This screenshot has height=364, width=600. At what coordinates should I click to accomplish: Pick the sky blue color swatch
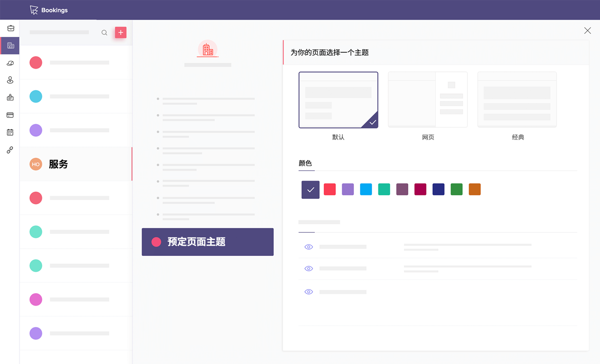click(366, 189)
